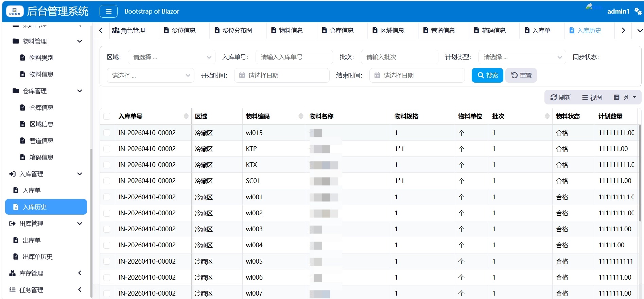The image size is (644, 299).
Task: Check the row checkbox for material wl006
Action: point(107,277)
